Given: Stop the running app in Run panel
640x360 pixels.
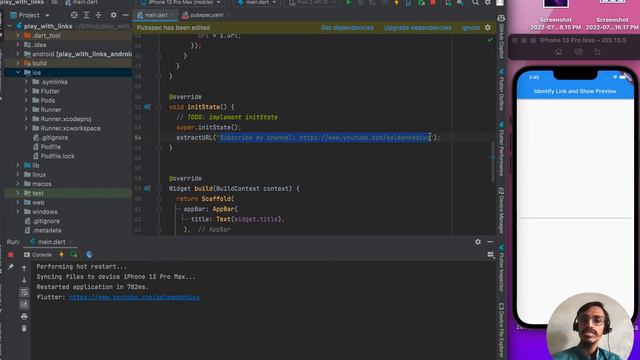Looking at the screenshot, I should click(x=11, y=255).
